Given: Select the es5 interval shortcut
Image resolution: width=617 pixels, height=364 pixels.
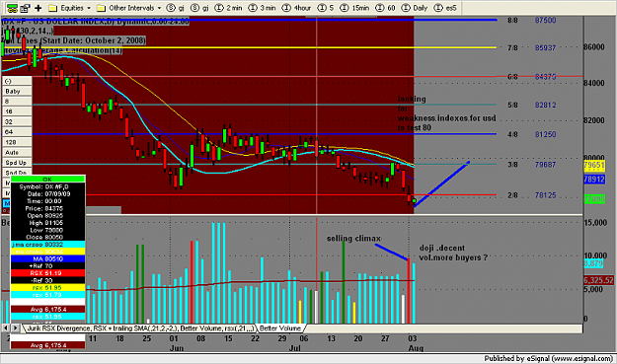Looking at the screenshot, I should pyautogui.click(x=445, y=8).
